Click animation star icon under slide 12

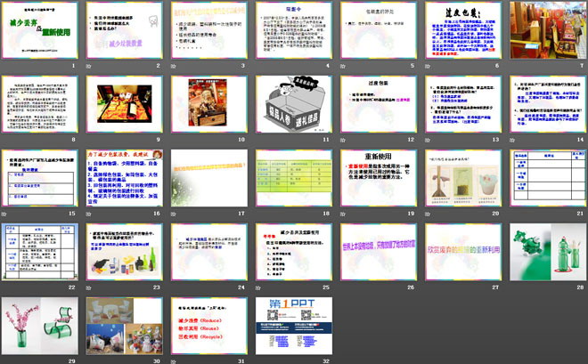(343, 140)
